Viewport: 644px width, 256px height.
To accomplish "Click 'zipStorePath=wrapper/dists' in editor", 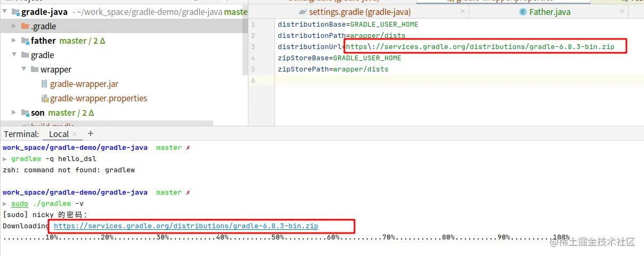I will pyautogui.click(x=333, y=69).
